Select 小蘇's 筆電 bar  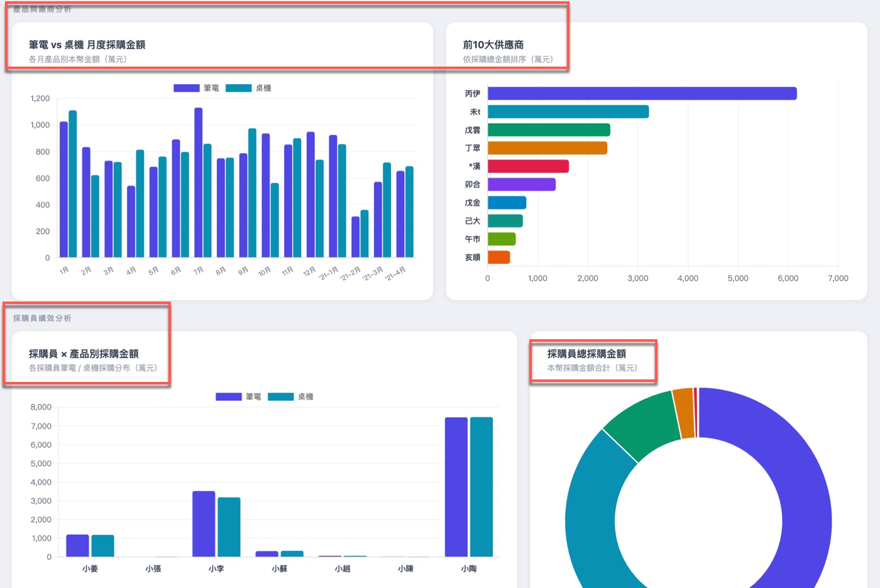[x=267, y=554]
